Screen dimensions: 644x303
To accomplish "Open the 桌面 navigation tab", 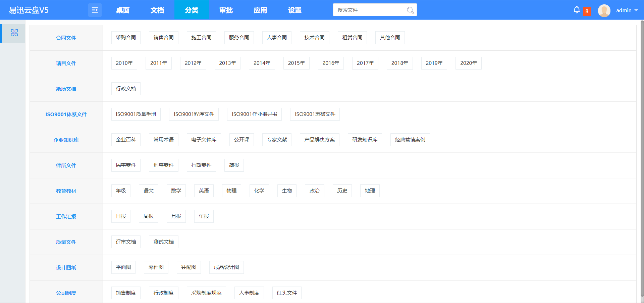I will (x=123, y=10).
